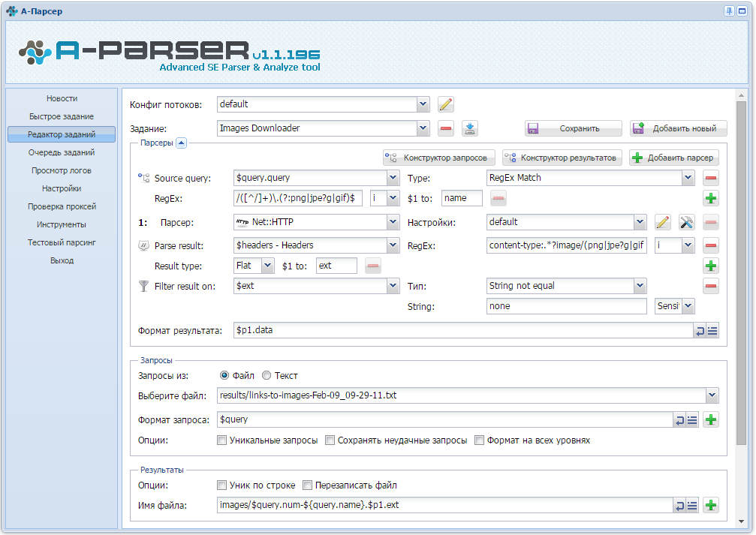Click the Source RegEx pattern field
756x535 pixels.
[297, 198]
